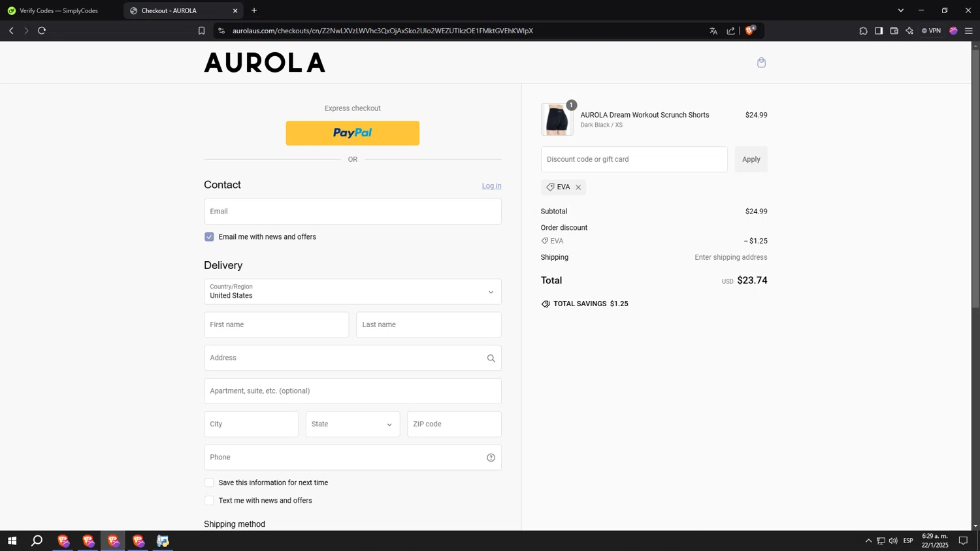Open the browser profile avatar icon
The image size is (980, 551).
click(x=953, y=31)
